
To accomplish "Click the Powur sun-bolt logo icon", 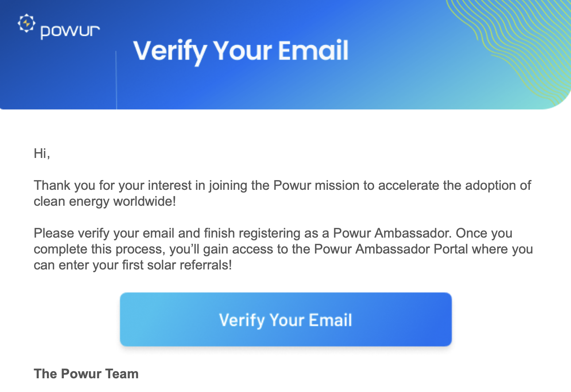I will 26,23.
